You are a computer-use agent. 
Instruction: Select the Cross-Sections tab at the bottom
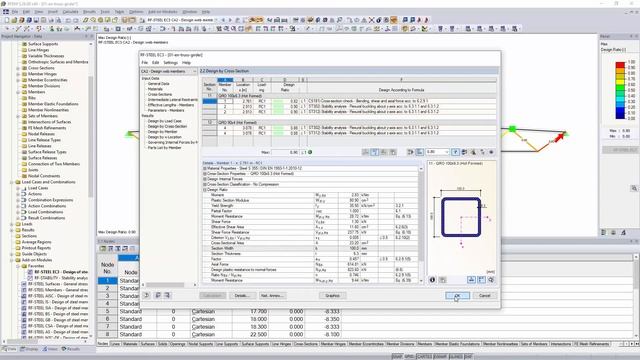point(305,344)
